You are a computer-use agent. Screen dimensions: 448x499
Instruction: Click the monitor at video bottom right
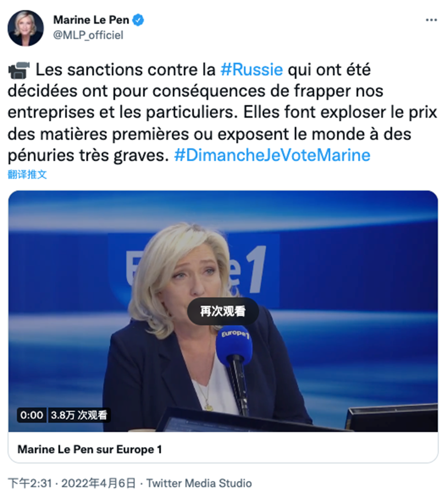[392, 417]
